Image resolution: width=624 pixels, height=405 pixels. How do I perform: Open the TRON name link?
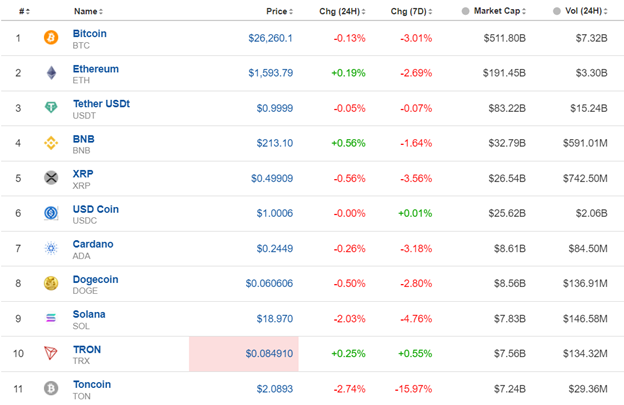pyautogui.click(x=87, y=349)
